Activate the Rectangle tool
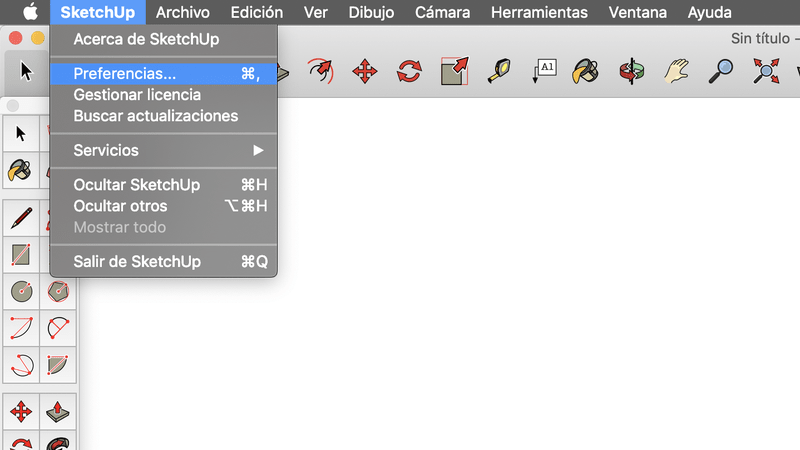 pyautogui.click(x=21, y=255)
